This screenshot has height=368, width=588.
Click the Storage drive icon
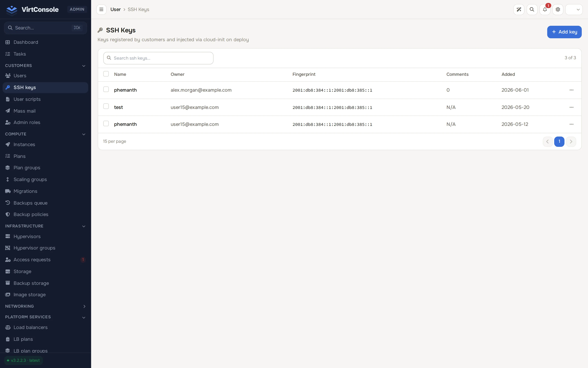click(8, 271)
